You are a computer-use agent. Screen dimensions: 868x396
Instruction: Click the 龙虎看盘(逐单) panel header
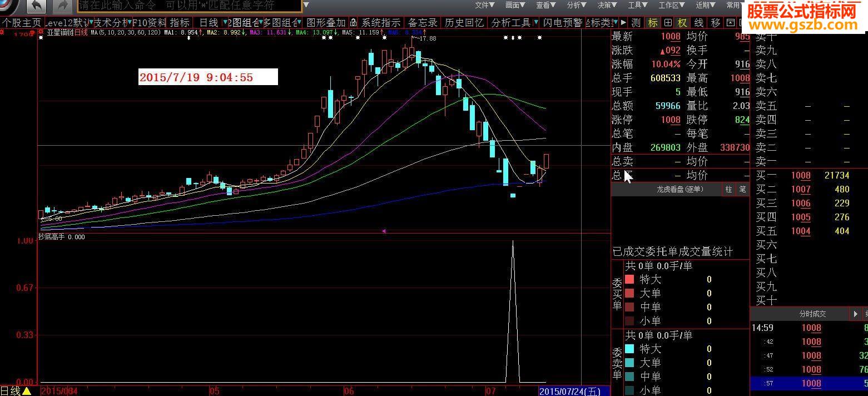679,189
